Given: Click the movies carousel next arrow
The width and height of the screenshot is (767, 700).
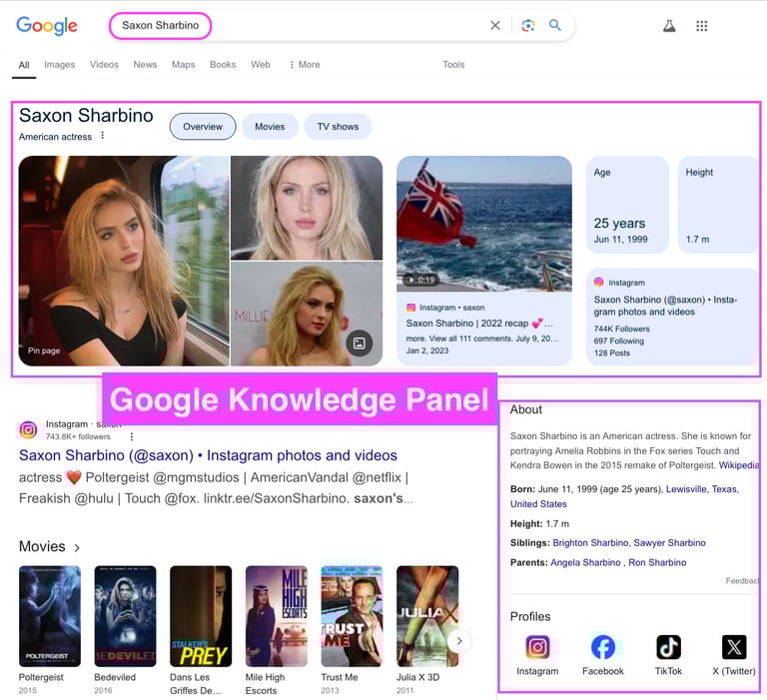Looking at the screenshot, I should [x=459, y=641].
